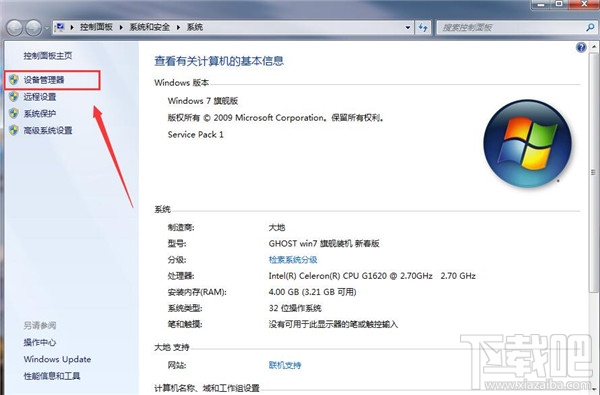Click processor value Intel(R) Celeron(R) CPU G1620

pos(372,276)
